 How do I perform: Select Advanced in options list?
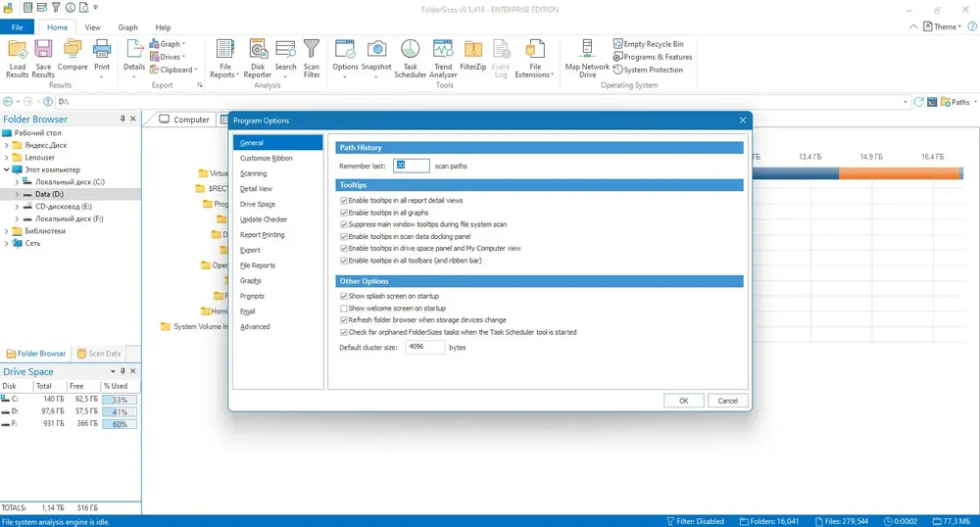pos(255,326)
